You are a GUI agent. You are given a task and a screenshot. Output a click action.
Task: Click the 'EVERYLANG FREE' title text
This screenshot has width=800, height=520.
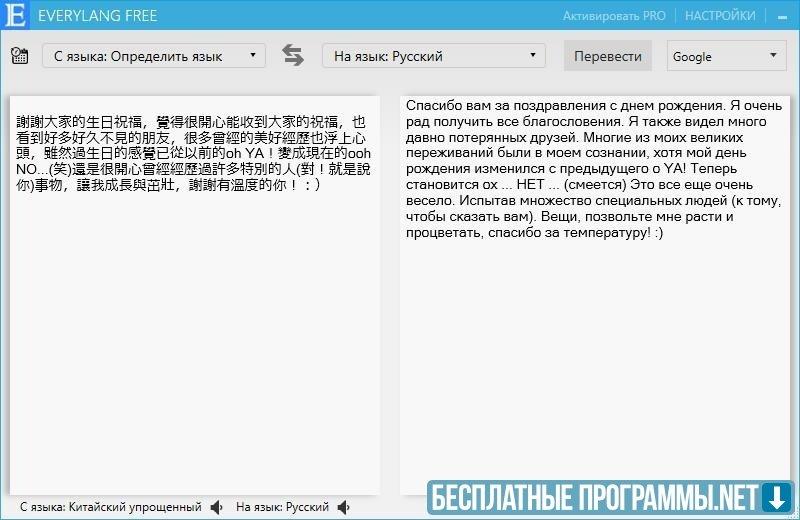tap(97, 16)
